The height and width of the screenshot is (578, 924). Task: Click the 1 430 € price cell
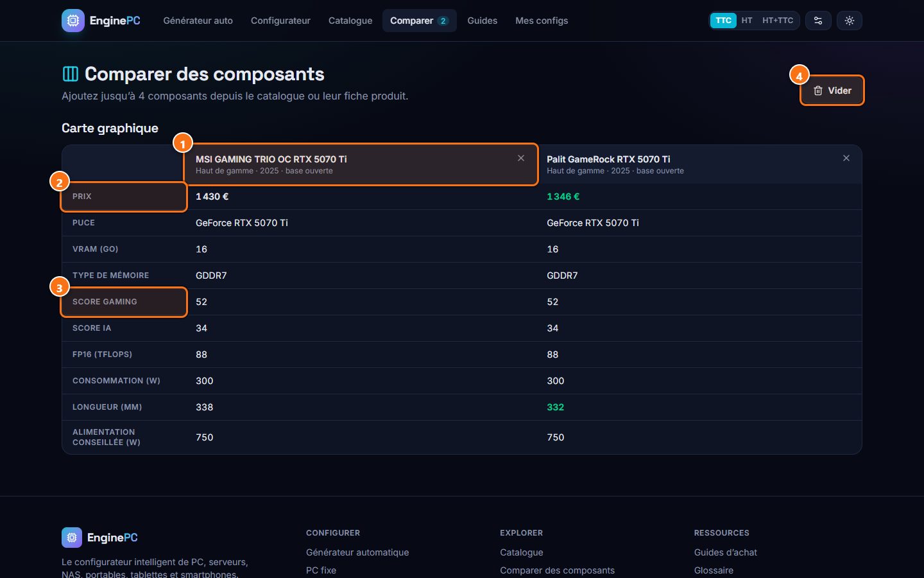pos(212,197)
